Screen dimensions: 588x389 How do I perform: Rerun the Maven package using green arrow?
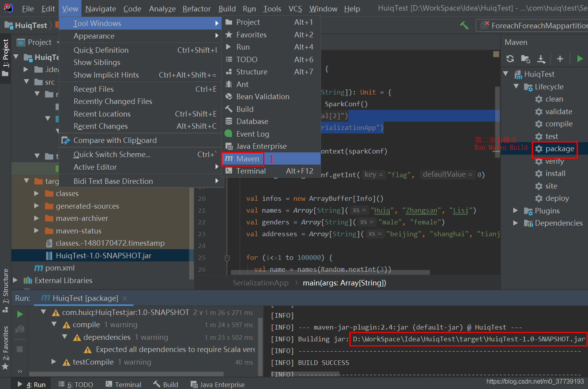(20, 314)
